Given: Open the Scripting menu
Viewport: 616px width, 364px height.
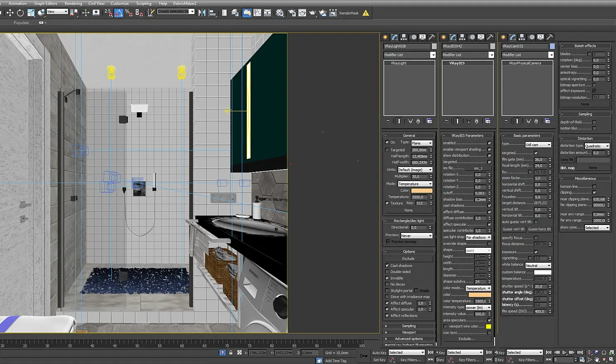Looking at the screenshot, I should point(144,3).
